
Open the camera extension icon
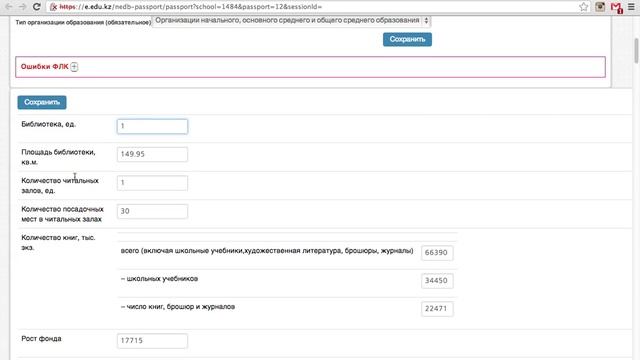click(x=600, y=7)
